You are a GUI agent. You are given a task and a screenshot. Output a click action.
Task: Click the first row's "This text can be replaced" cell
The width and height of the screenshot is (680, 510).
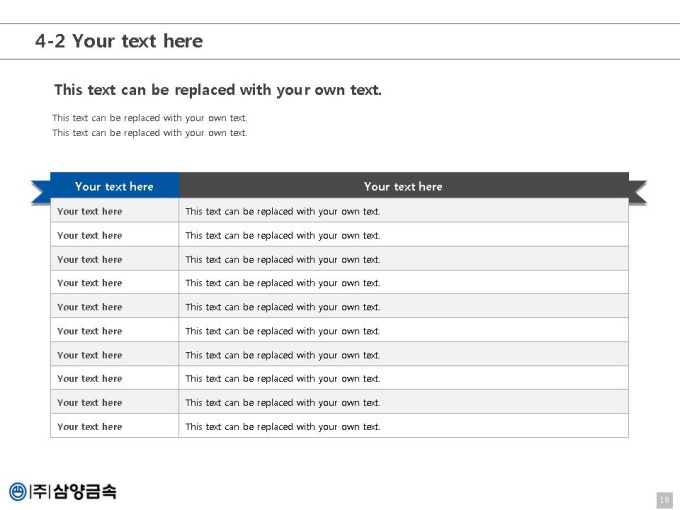404,211
